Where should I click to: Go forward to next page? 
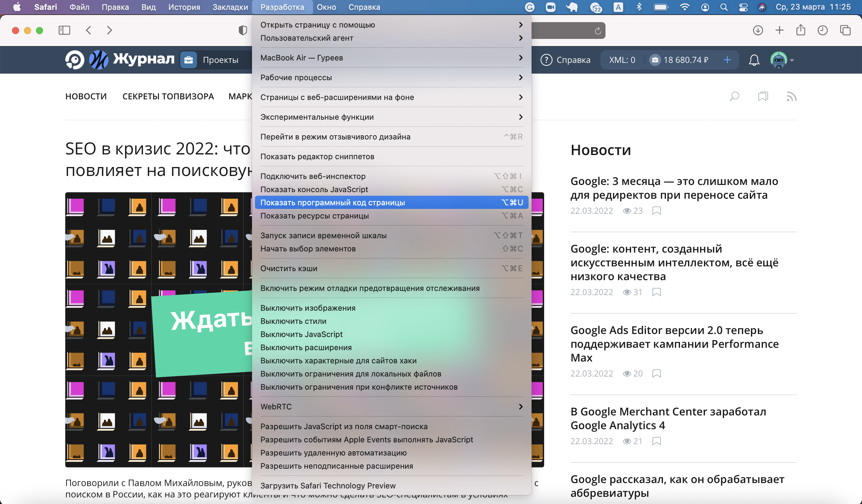pos(109,31)
